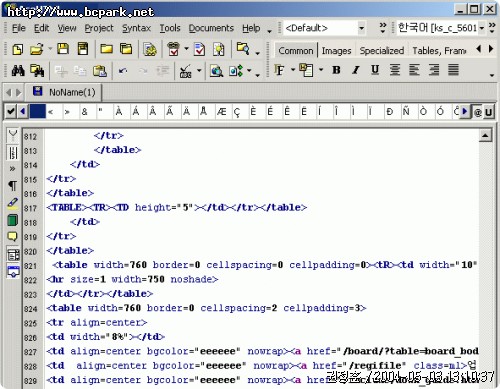Click the browser preview options icon
Image resolution: width=500 pixels, height=389 pixels.
(236, 71)
